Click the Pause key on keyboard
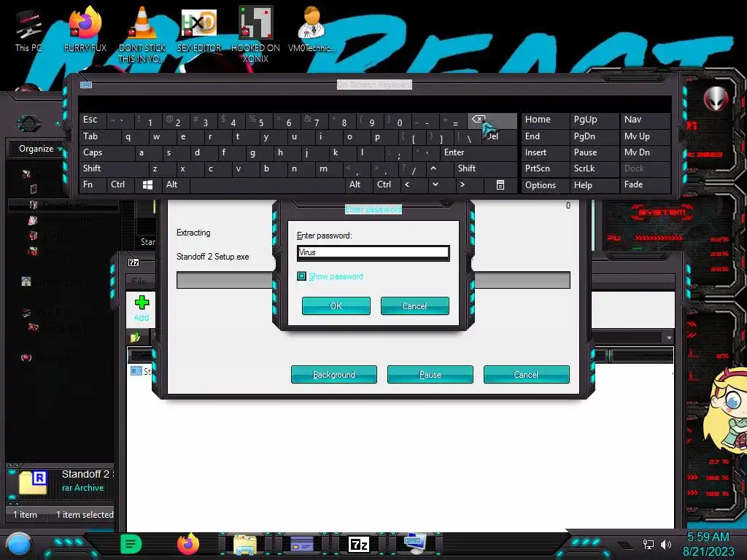This screenshot has width=747, height=560. tap(594, 152)
